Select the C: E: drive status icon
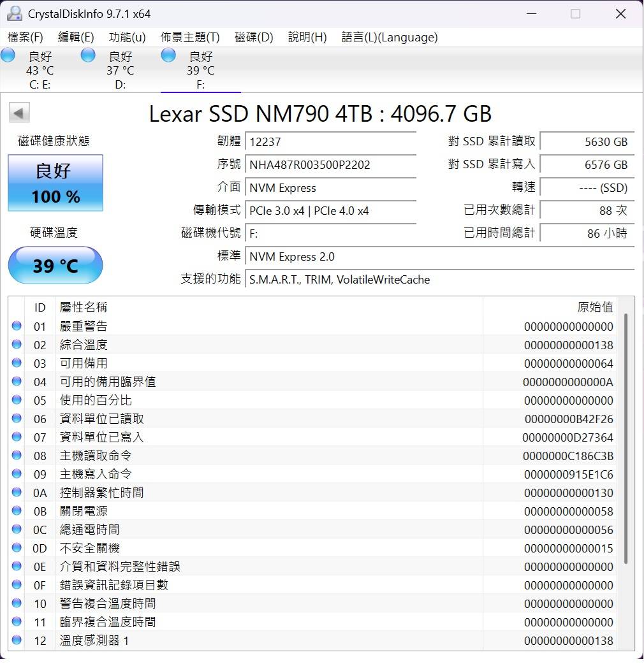This screenshot has width=644, height=664. click(8, 55)
